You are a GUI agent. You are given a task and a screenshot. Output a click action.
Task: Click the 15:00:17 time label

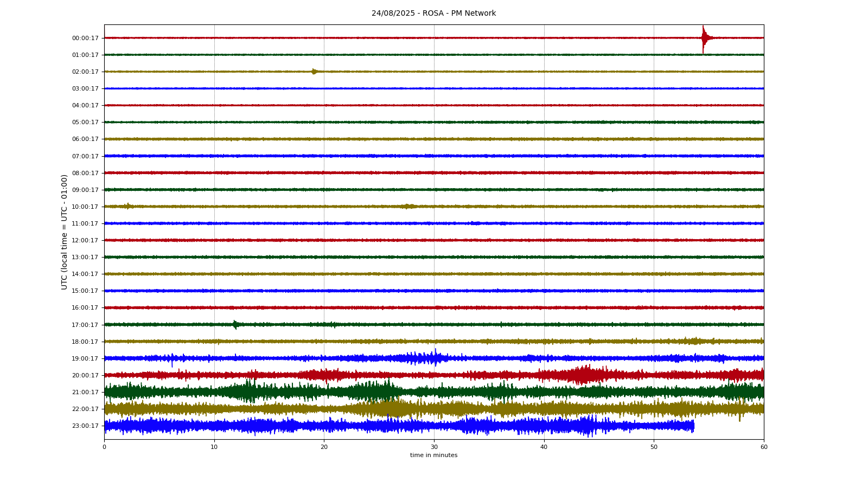click(85, 291)
